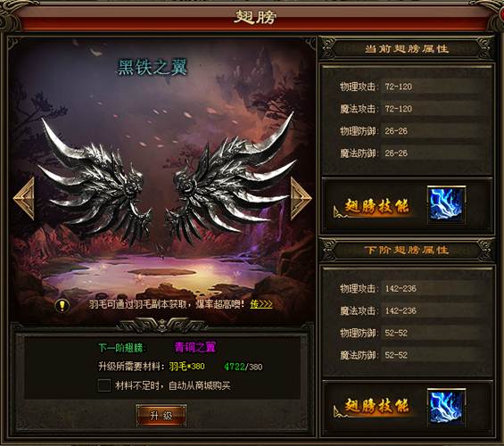Enable auto-purchase from shop when materials insufficient
Viewport: 504px width, 446px height.
point(104,385)
